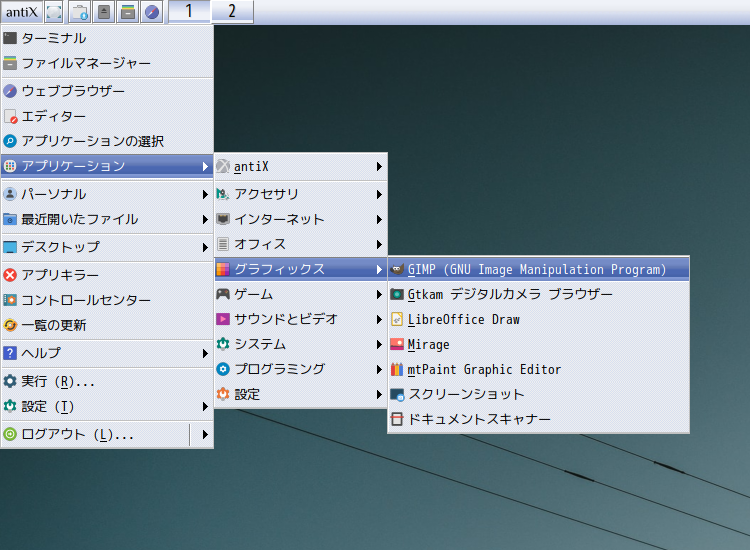Open 最近開いたファイル menu entry
750x550 pixels.
(x=107, y=219)
